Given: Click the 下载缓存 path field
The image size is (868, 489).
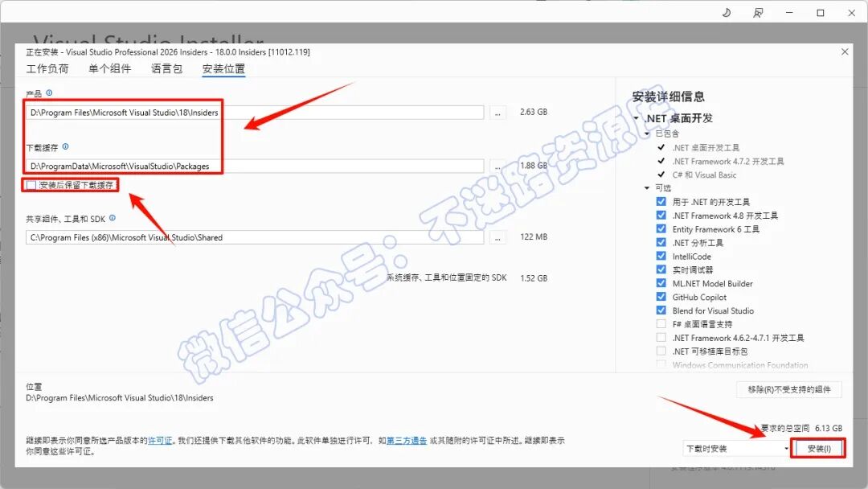Looking at the screenshot, I should 255,166.
